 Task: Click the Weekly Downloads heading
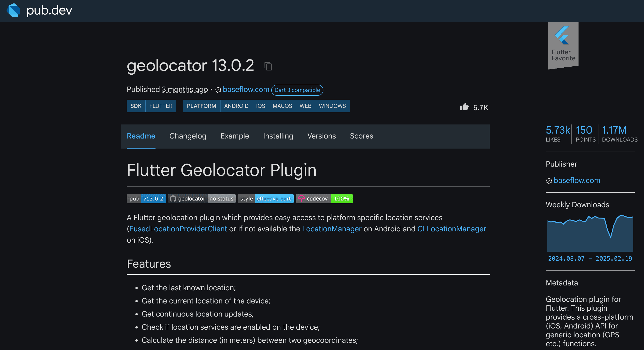(577, 205)
